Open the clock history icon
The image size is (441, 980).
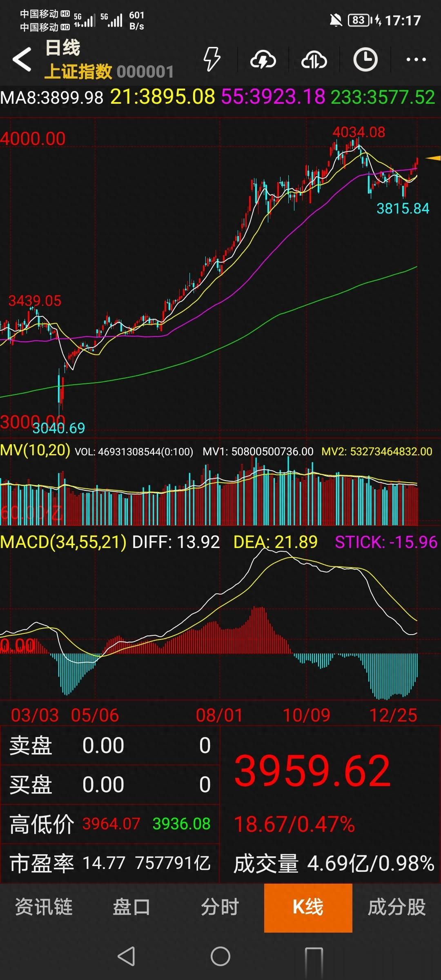(x=365, y=60)
